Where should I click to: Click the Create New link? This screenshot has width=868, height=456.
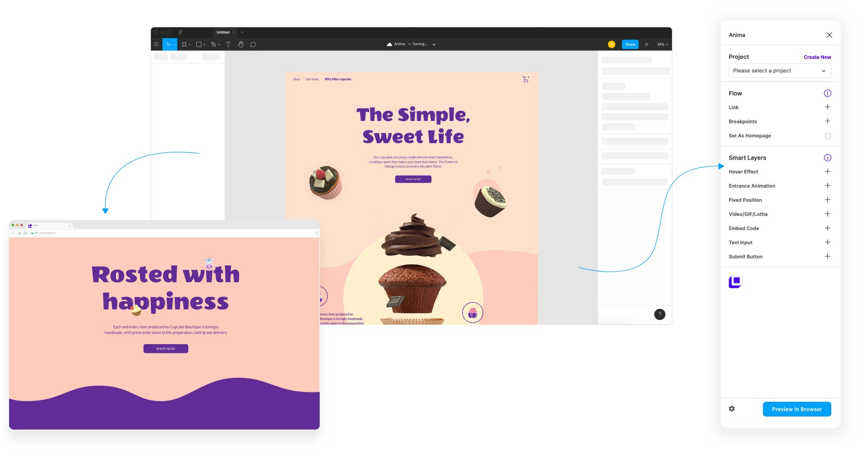(x=817, y=57)
